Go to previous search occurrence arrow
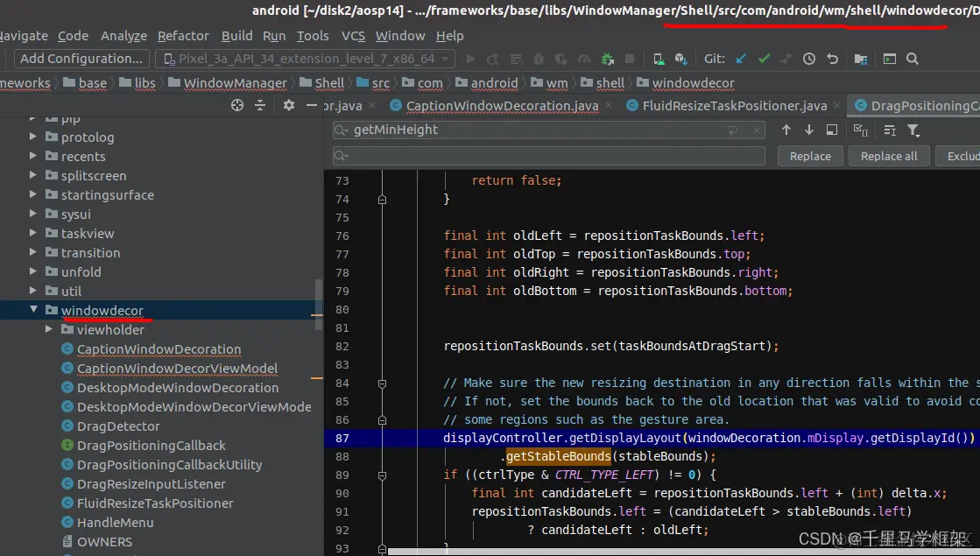Image resolution: width=980 pixels, height=556 pixels. pos(786,130)
